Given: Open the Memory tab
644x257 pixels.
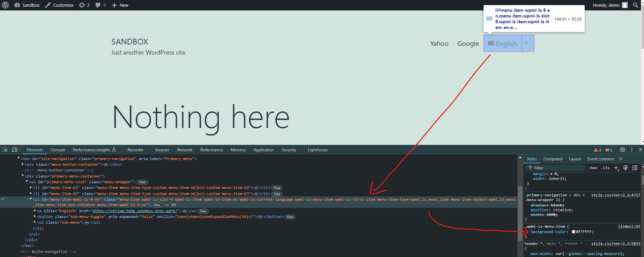Looking at the screenshot, I should point(238,150).
